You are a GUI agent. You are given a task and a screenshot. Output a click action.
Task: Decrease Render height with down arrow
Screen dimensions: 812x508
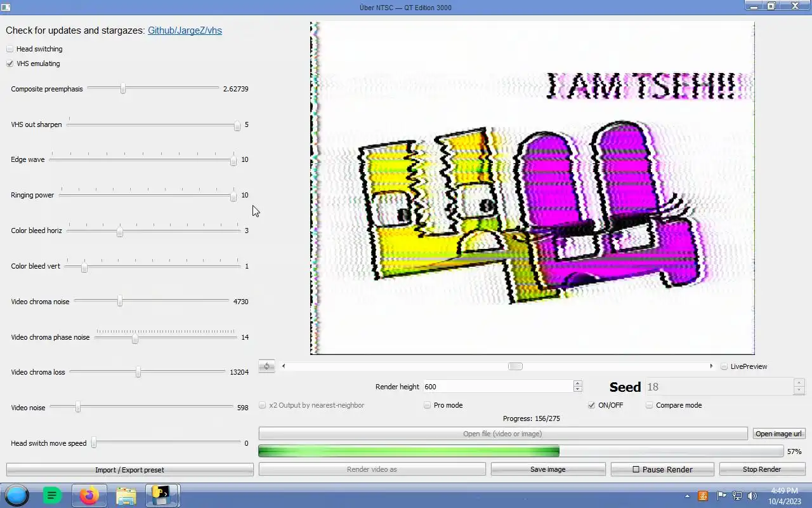[x=577, y=390]
